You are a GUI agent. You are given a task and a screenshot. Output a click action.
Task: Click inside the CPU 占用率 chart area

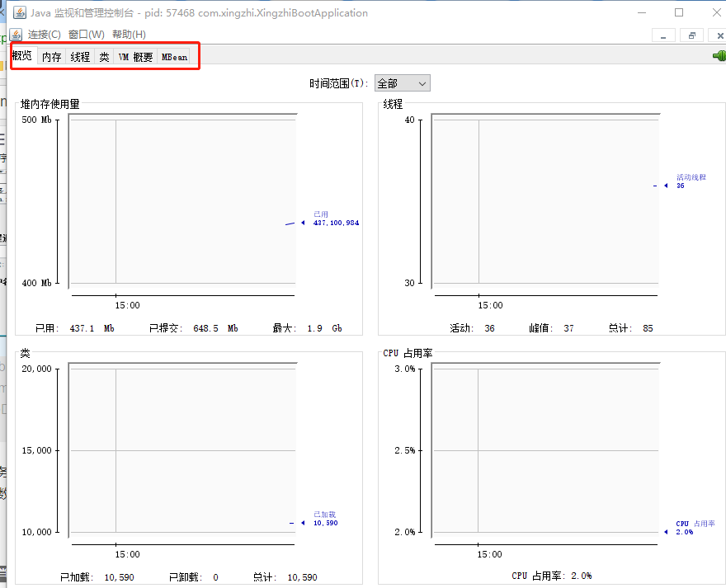pos(545,449)
